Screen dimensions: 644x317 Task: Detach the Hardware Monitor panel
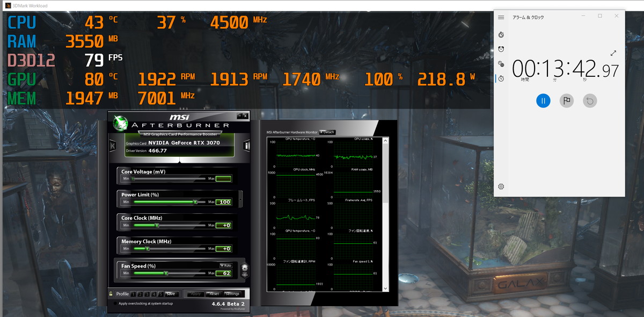point(327,132)
